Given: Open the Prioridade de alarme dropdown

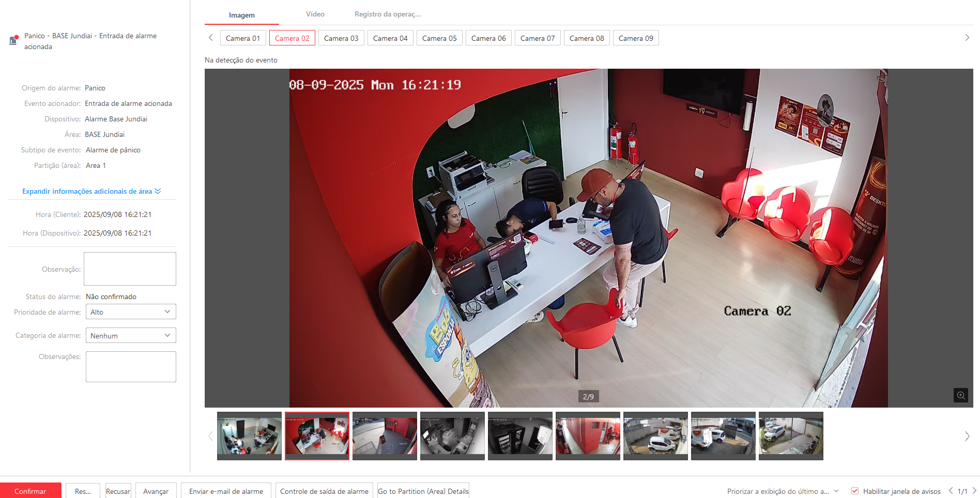Looking at the screenshot, I should click(130, 312).
